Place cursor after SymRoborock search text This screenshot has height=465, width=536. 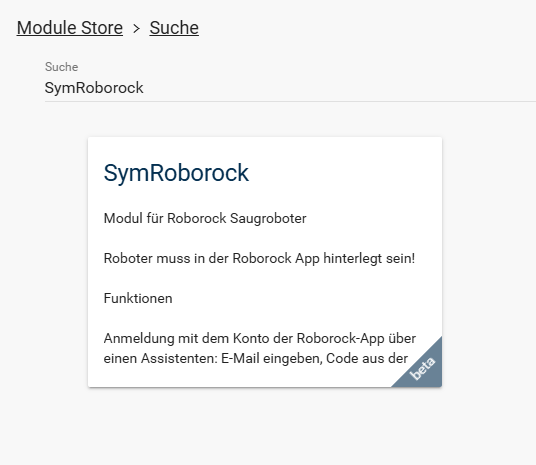pos(144,88)
